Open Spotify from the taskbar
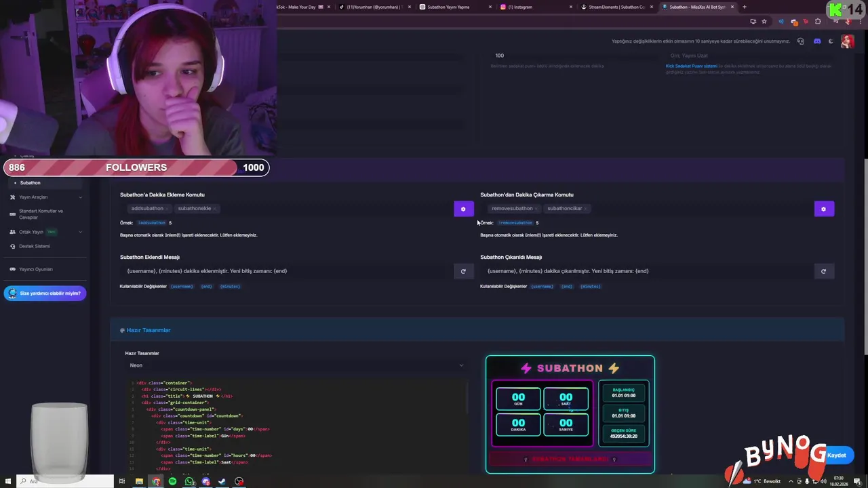The image size is (868, 488). pos(172,481)
